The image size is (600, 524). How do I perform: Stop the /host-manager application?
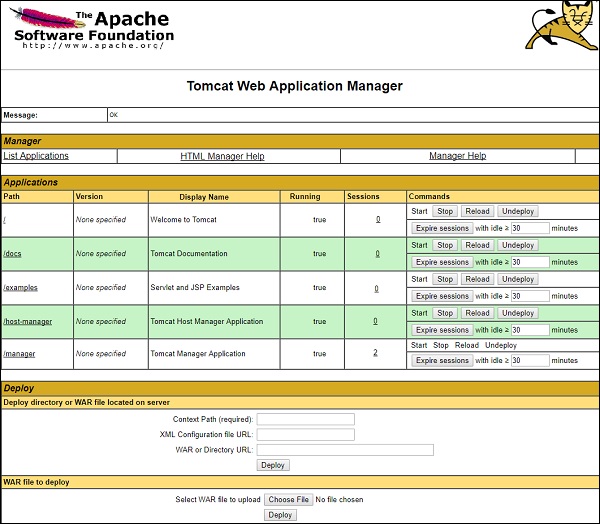tap(445, 313)
